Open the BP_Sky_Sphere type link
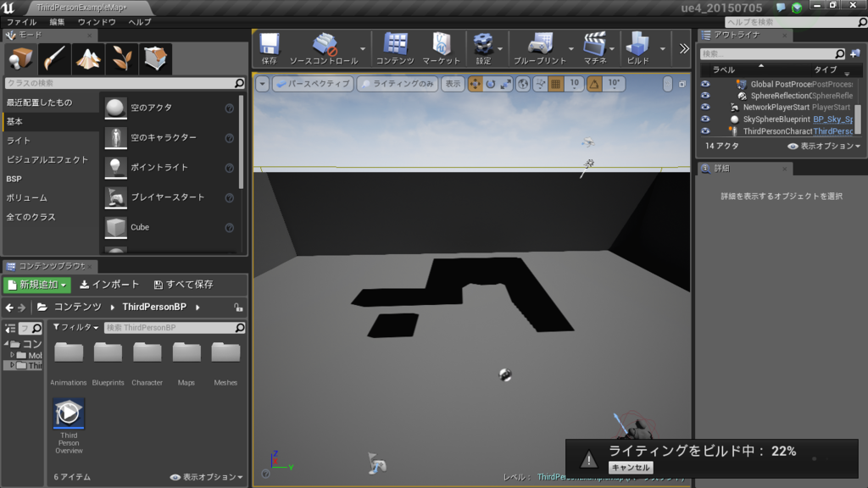Image resolution: width=868 pixels, height=488 pixels. pos(833,119)
